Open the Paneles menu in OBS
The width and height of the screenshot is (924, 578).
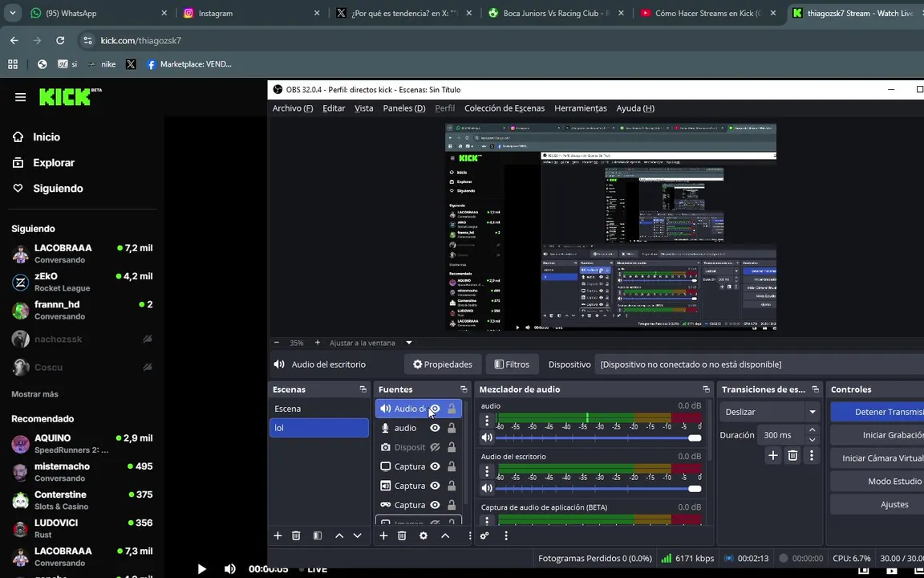[403, 108]
